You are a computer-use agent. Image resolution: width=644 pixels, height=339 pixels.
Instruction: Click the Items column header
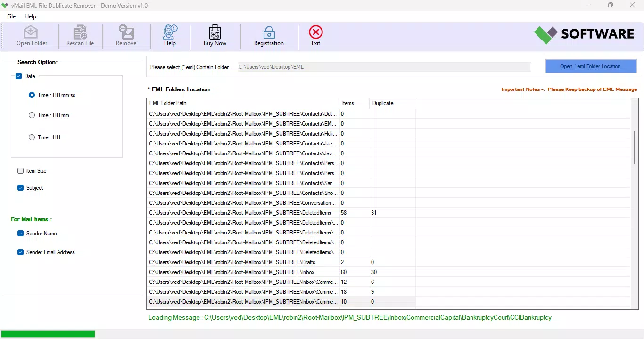(x=355, y=103)
